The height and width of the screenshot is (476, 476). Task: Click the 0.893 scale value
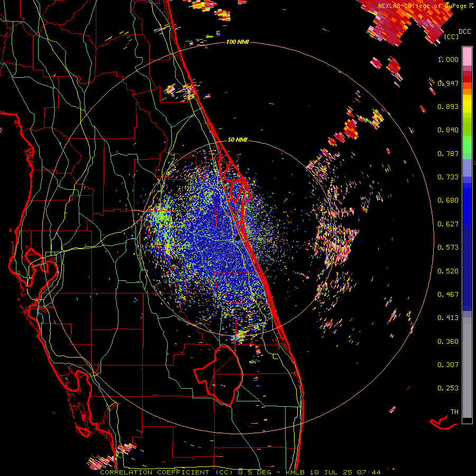point(448,106)
